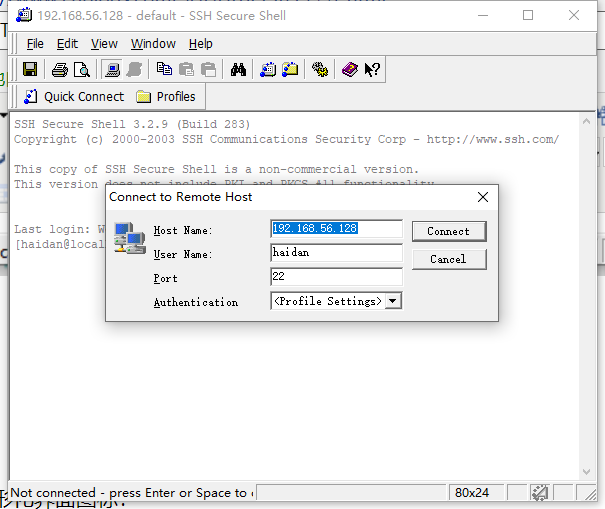Click the first greyed Paste toolbar icon

tap(187, 70)
